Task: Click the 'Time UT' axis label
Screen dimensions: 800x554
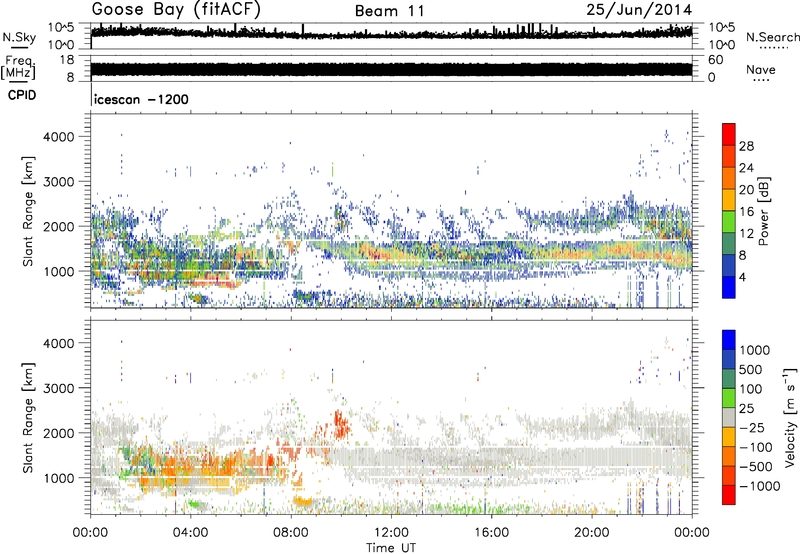Action: click(391, 548)
